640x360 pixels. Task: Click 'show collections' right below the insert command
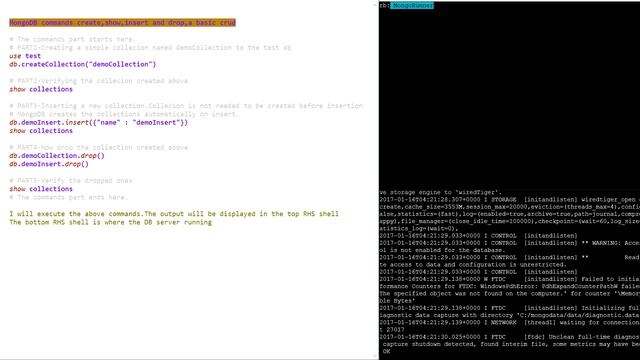click(41, 131)
